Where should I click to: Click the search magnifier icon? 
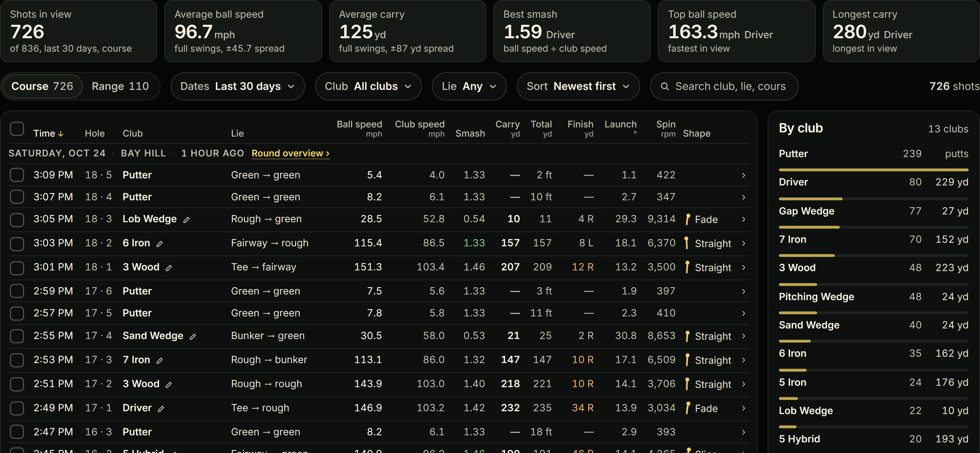(x=664, y=86)
